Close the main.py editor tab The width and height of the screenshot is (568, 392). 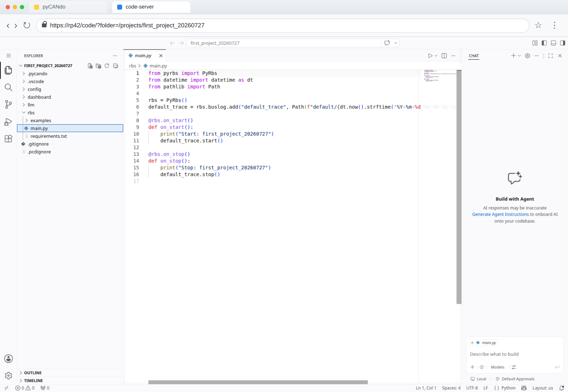(161, 56)
